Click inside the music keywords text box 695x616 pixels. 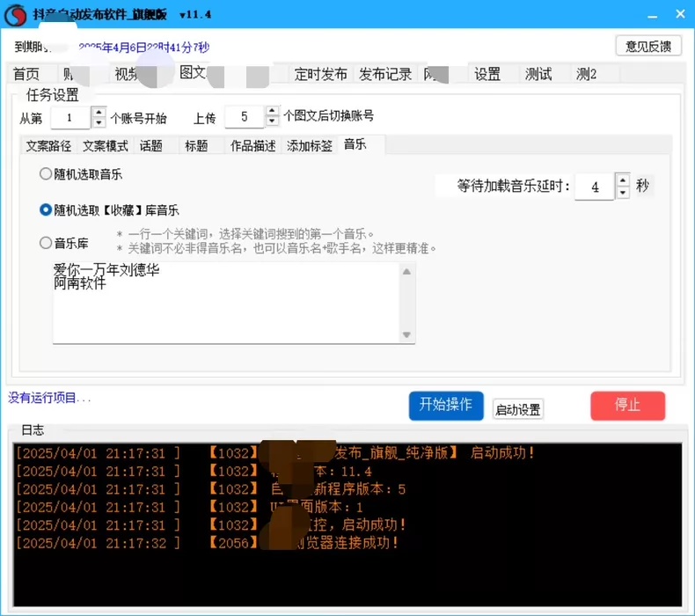[226, 303]
